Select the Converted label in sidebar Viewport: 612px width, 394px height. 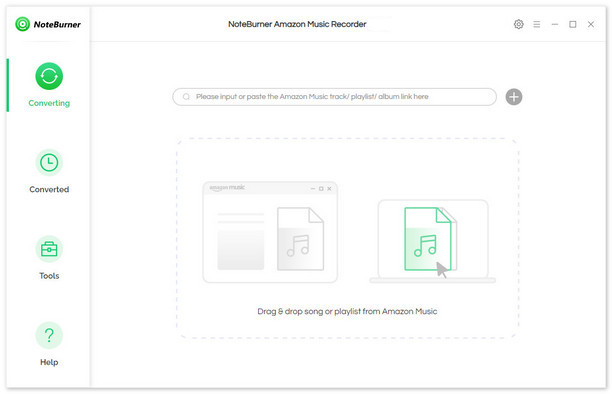point(49,189)
